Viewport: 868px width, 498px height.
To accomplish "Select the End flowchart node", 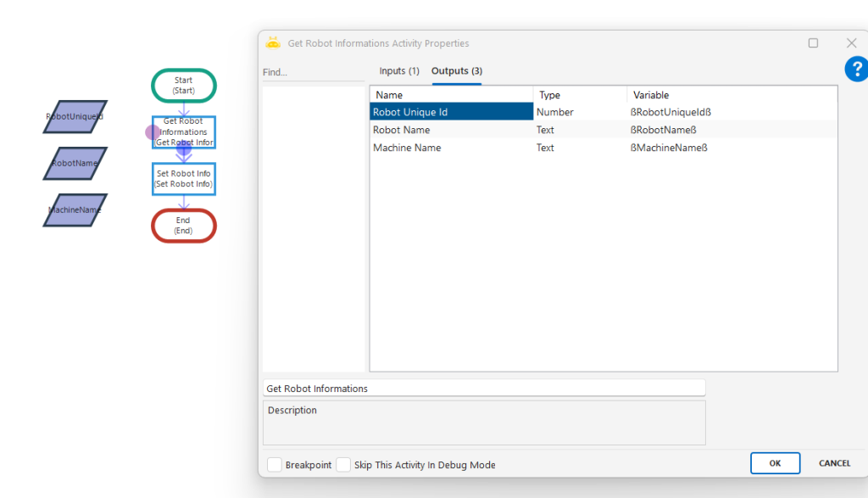I will [184, 226].
